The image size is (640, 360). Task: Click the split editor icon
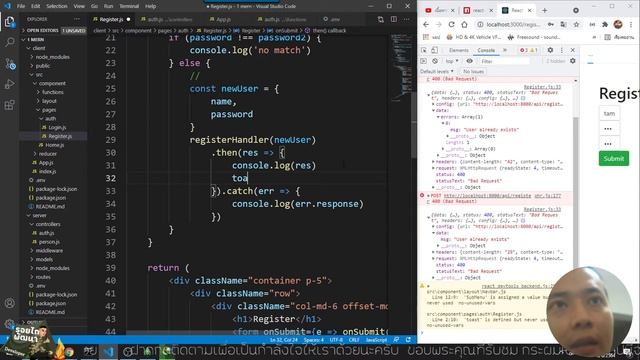tap(393, 19)
